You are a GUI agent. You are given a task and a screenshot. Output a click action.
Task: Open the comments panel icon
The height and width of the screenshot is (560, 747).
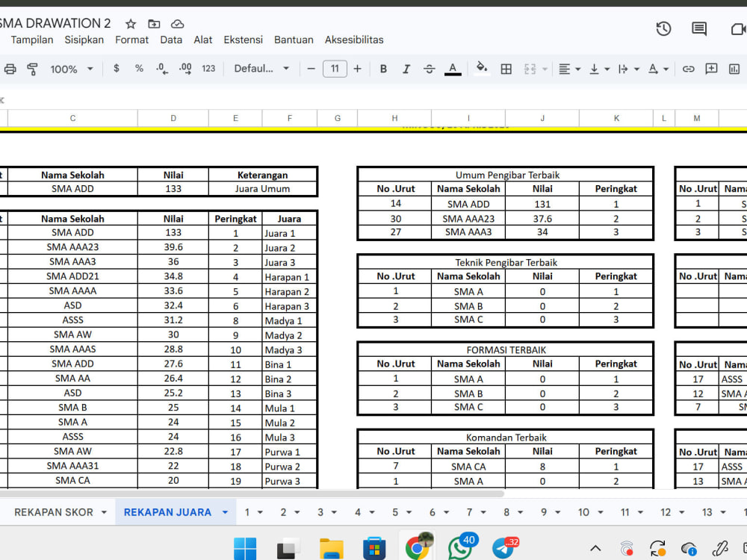coord(699,29)
